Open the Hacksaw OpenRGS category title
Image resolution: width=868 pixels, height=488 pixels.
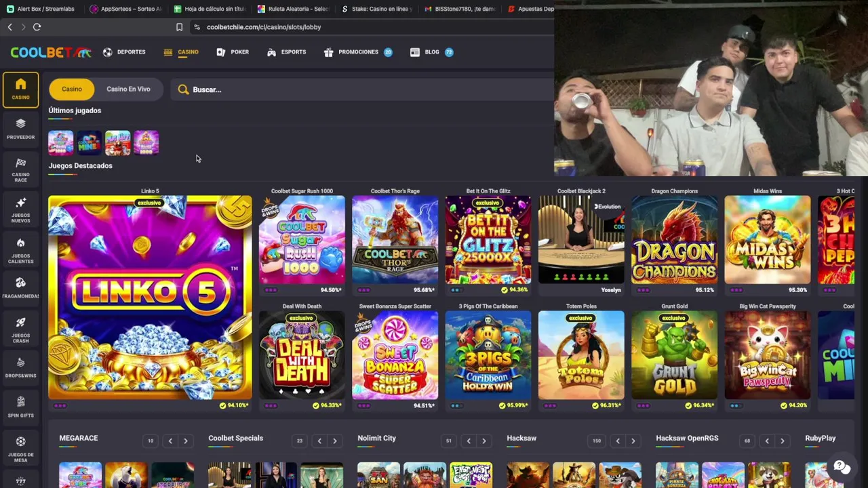tap(687, 438)
